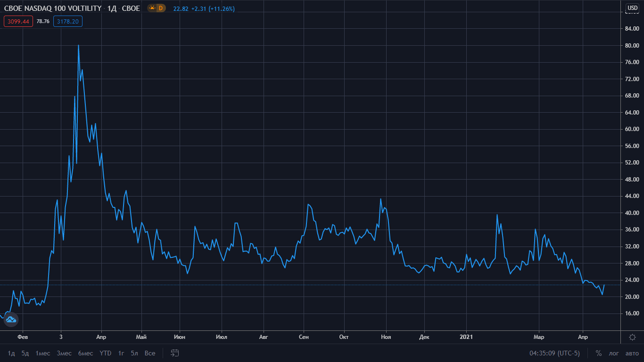Open the CBOE exchange selector
This screenshot has width=644, height=362.
(131, 8)
